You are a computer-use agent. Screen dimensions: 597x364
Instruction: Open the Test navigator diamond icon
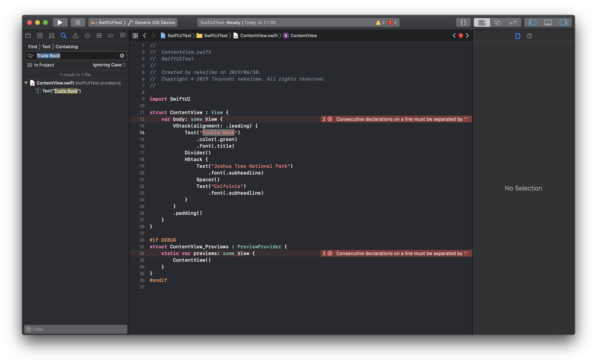click(87, 36)
